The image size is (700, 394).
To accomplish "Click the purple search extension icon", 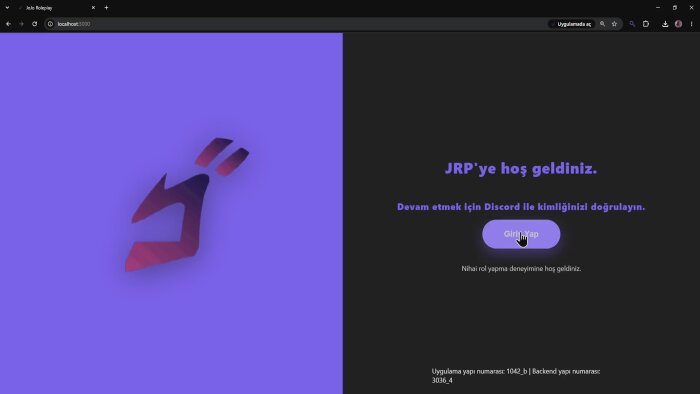I will coord(632,24).
